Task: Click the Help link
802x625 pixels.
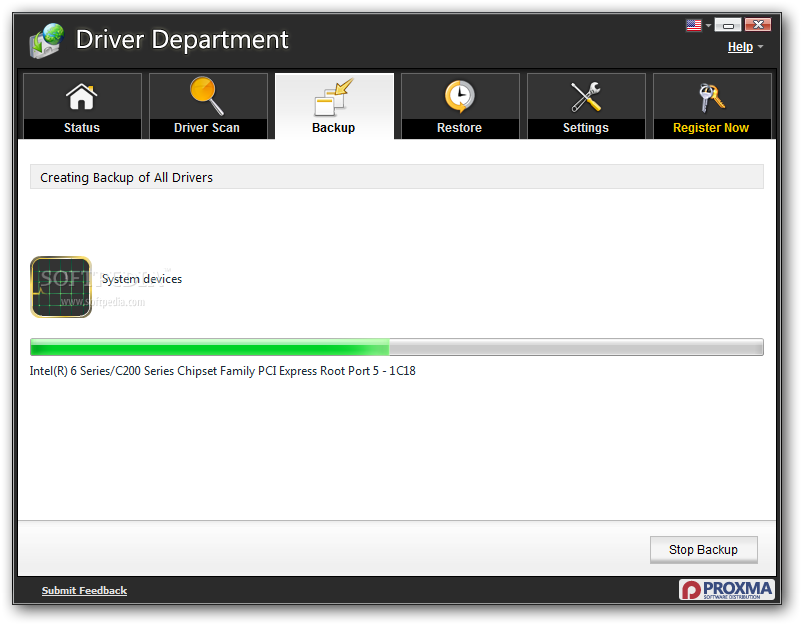Action: click(740, 47)
